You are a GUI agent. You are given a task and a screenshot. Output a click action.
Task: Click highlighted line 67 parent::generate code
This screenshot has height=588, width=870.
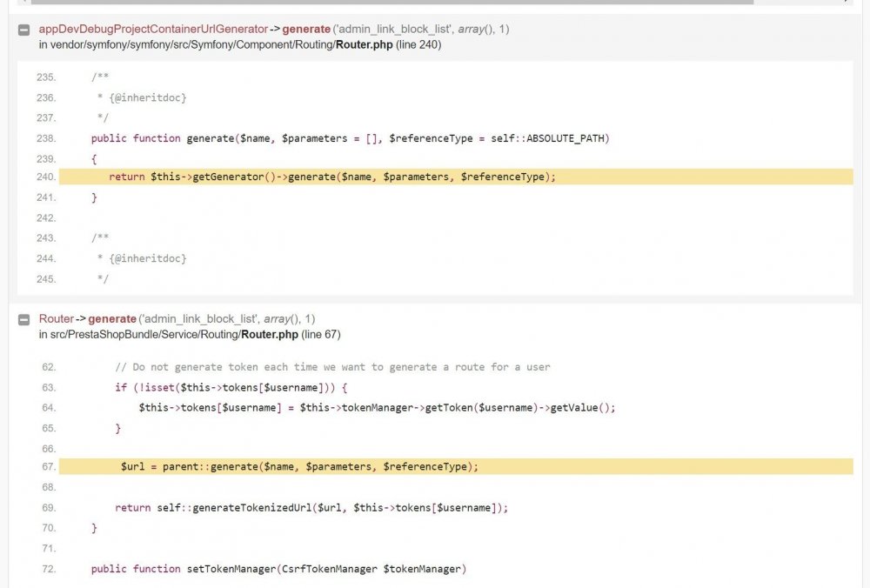coord(299,466)
